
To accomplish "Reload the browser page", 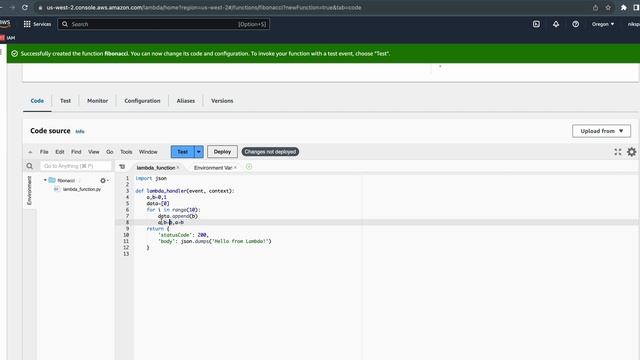I will point(25,7).
